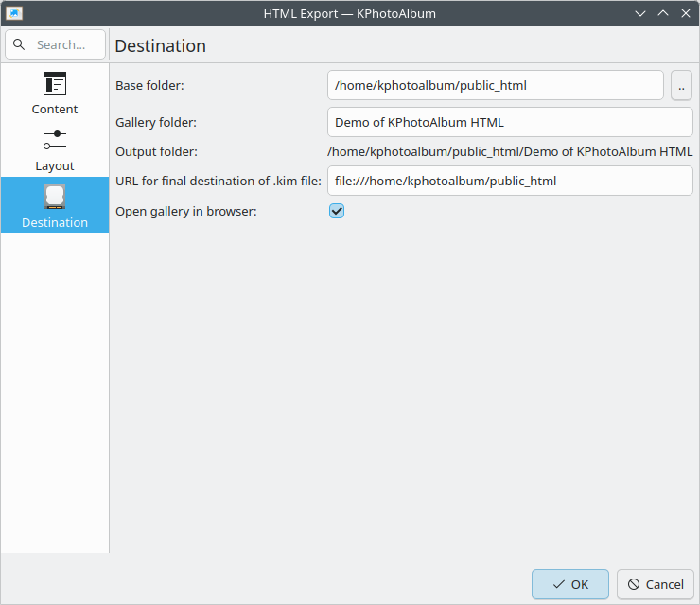Focus the Base folder path field
This screenshot has height=605, width=700.
[495, 85]
